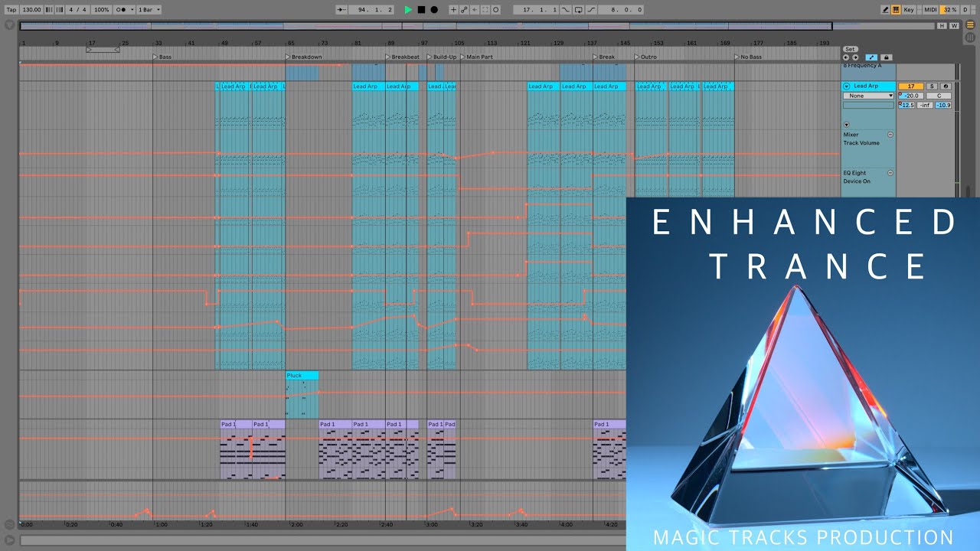Solo the Lead Arp track

tap(932, 86)
